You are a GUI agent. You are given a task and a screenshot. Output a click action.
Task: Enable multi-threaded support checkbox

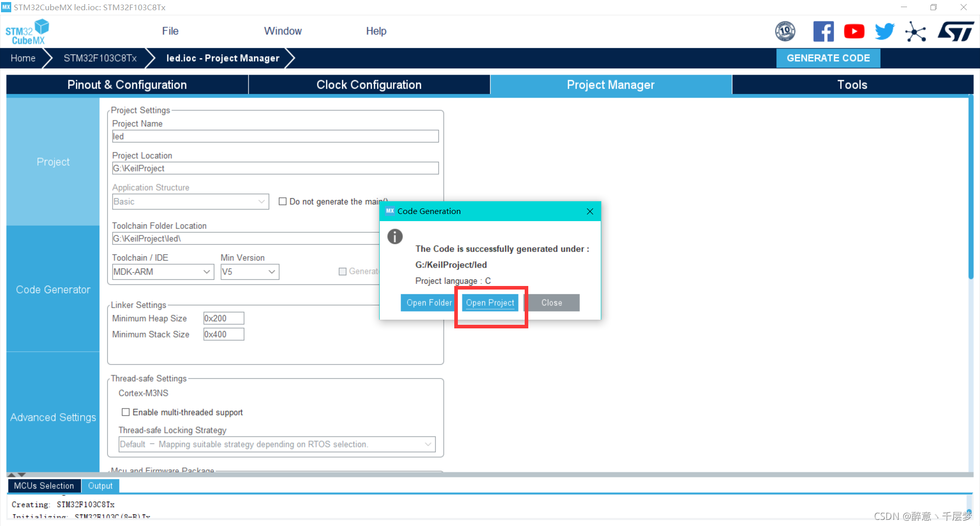point(126,412)
